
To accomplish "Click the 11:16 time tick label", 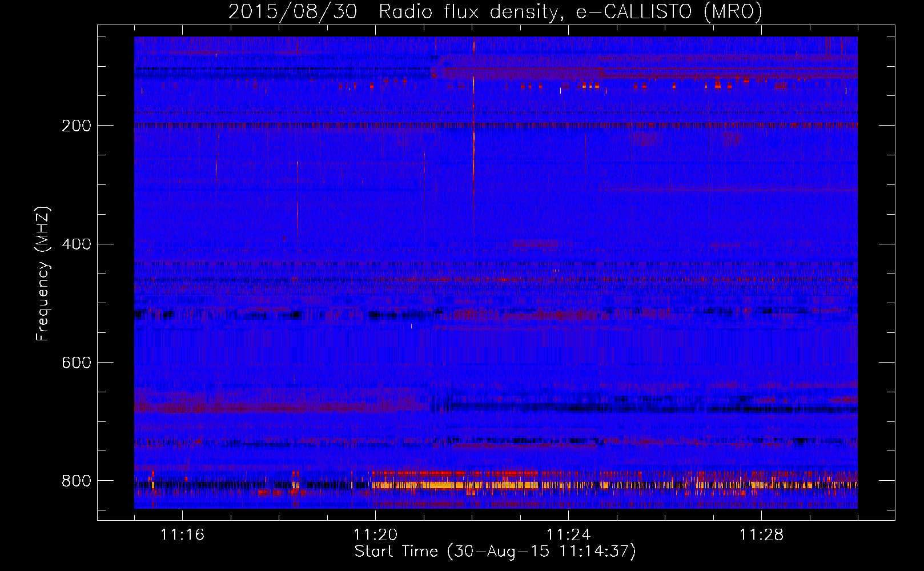I will (x=182, y=534).
